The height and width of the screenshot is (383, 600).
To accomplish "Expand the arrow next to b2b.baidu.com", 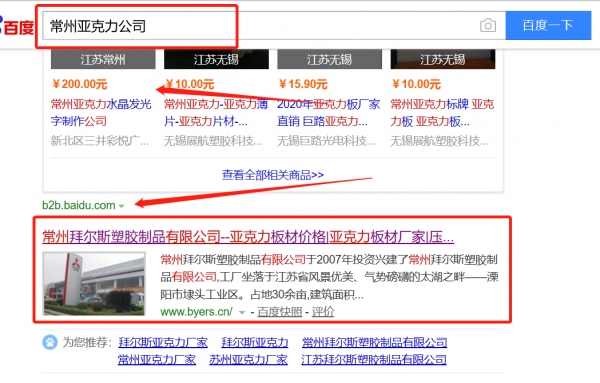I will coord(122,206).
